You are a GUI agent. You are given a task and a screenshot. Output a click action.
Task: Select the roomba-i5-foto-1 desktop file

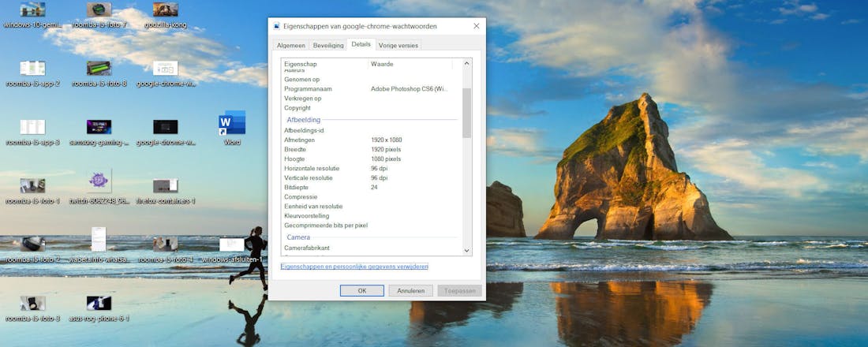click(x=32, y=192)
